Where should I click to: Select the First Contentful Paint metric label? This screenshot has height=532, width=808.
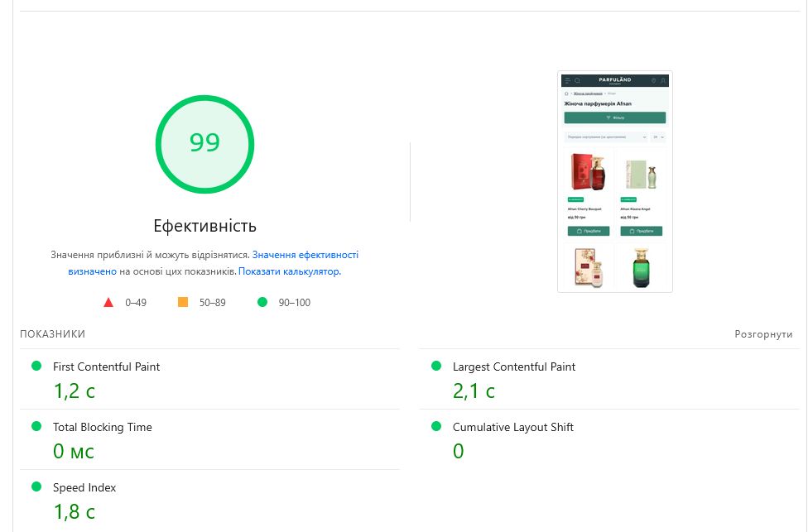pyautogui.click(x=106, y=367)
